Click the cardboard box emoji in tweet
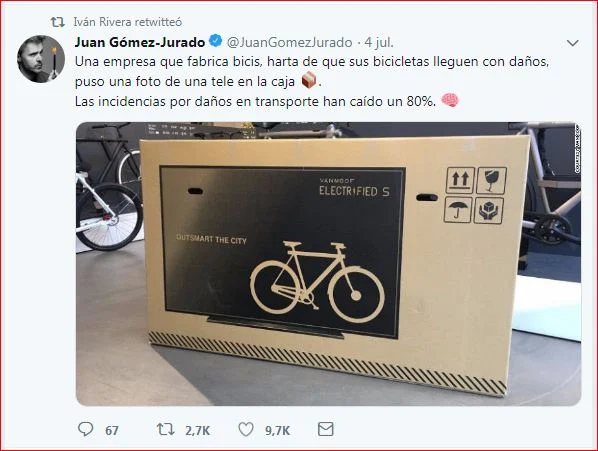This screenshot has width=598, height=451. (x=309, y=80)
